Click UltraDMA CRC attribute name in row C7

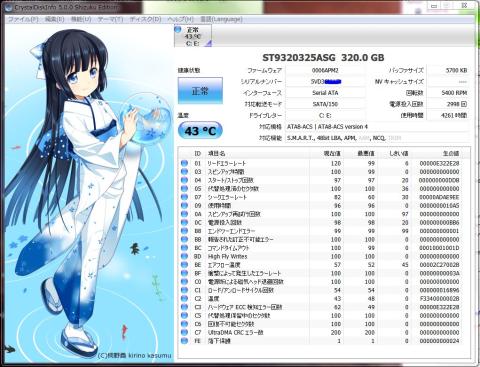[235, 332]
